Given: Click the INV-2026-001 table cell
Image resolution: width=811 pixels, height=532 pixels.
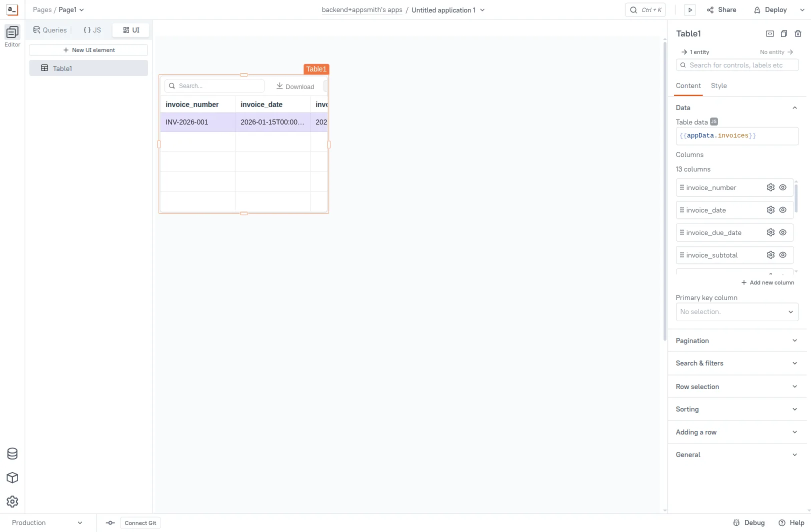Looking at the screenshot, I should point(197,122).
